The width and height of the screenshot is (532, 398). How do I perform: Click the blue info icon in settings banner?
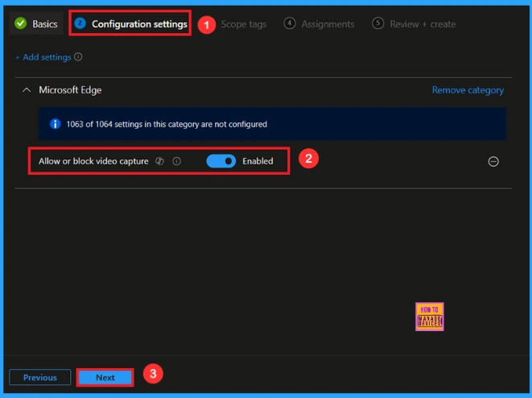[x=55, y=124]
